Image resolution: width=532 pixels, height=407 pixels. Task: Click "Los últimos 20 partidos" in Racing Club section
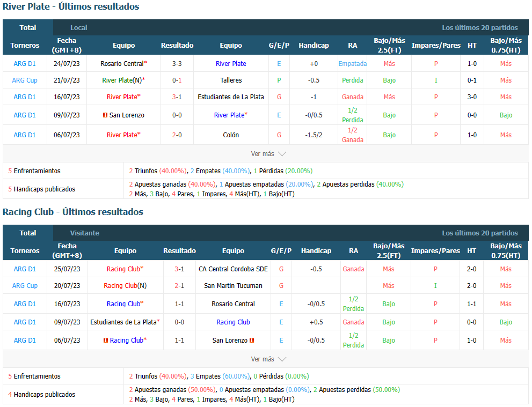[x=480, y=233]
